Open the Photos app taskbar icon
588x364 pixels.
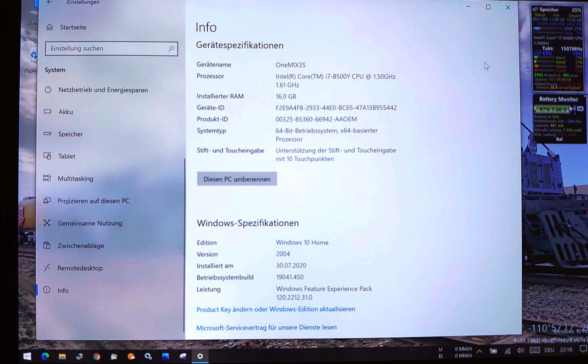coord(166,356)
